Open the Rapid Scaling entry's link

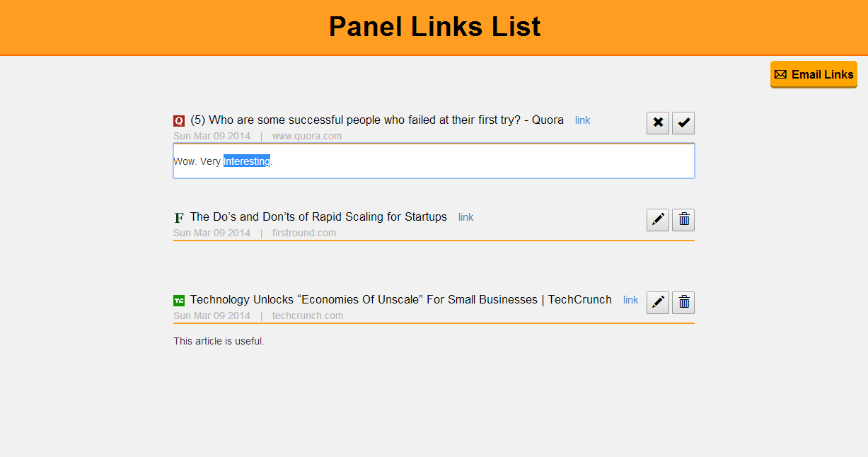(466, 217)
